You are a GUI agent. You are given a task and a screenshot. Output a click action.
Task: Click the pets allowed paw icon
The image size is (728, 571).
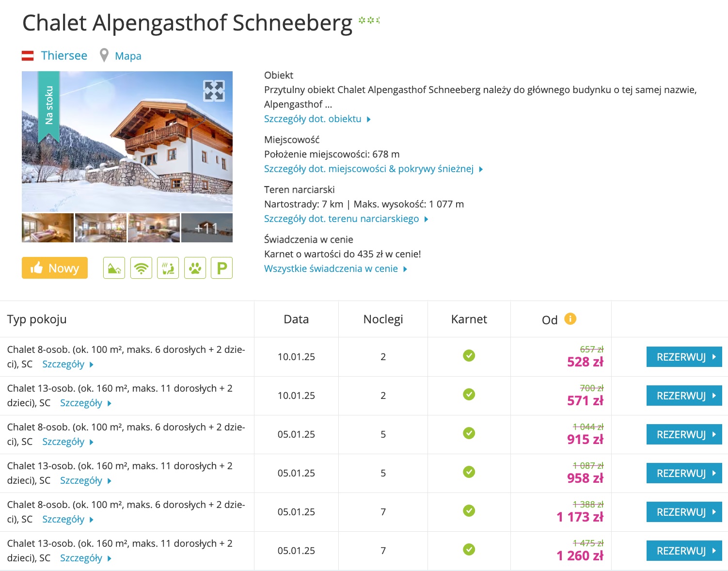pos(195,268)
